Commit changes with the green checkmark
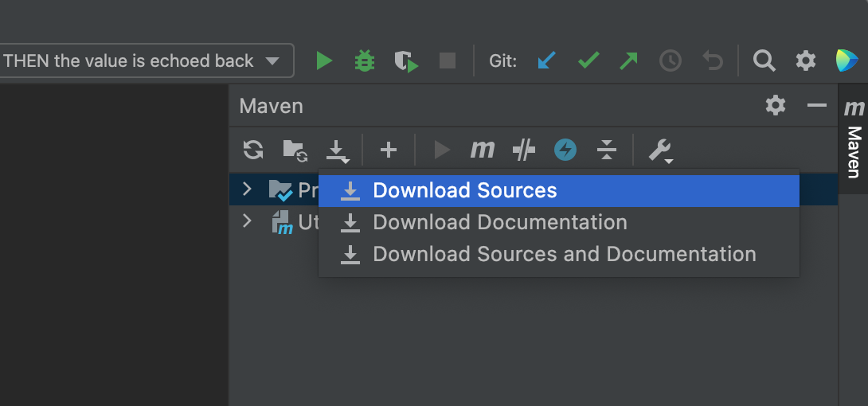The width and height of the screenshot is (868, 406). pyautogui.click(x=588, y=61)
